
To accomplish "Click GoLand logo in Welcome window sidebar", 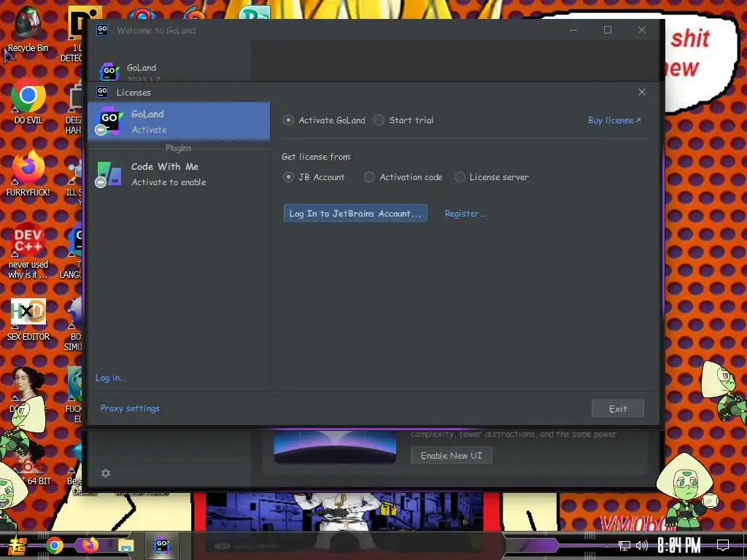I will click(x=109, y=71).
